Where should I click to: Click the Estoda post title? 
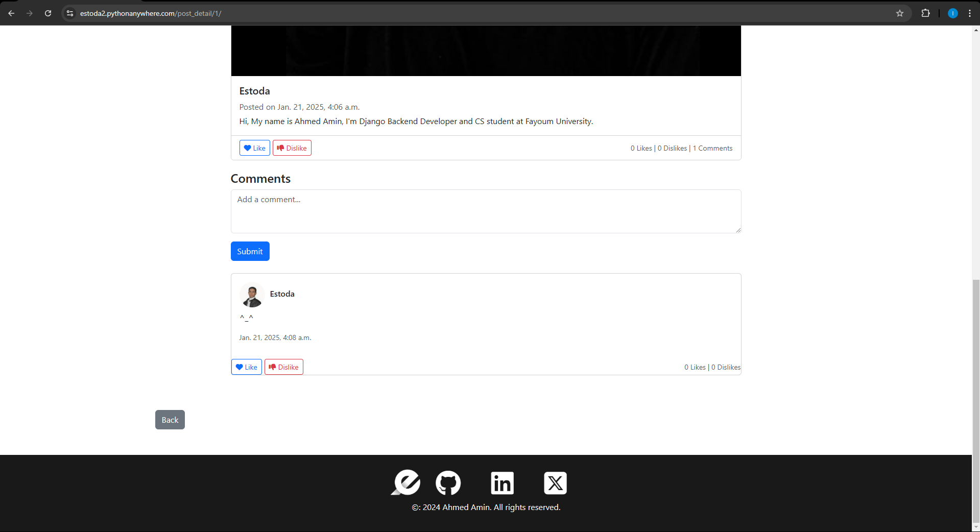[x=254, y=91]
